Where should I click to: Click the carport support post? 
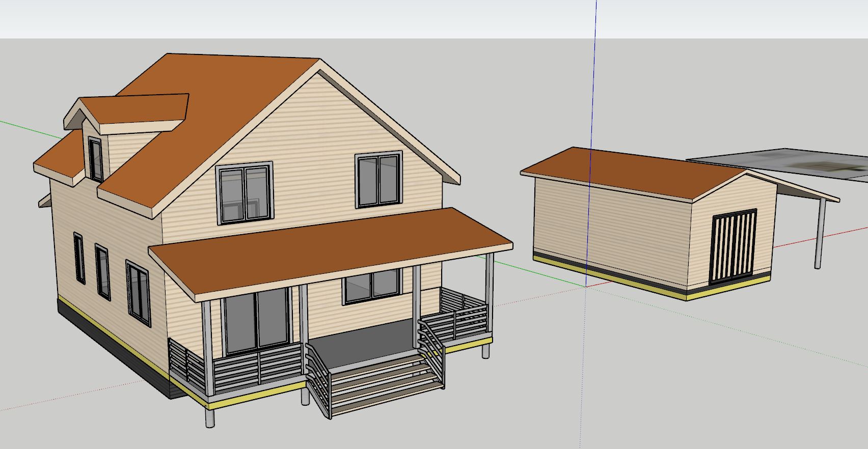[x=819, y=233]
